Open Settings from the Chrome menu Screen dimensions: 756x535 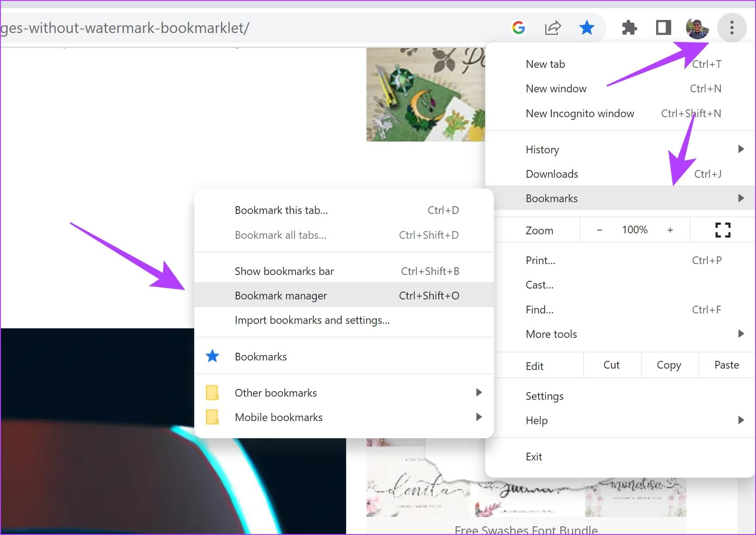click(x=620, y=396)
